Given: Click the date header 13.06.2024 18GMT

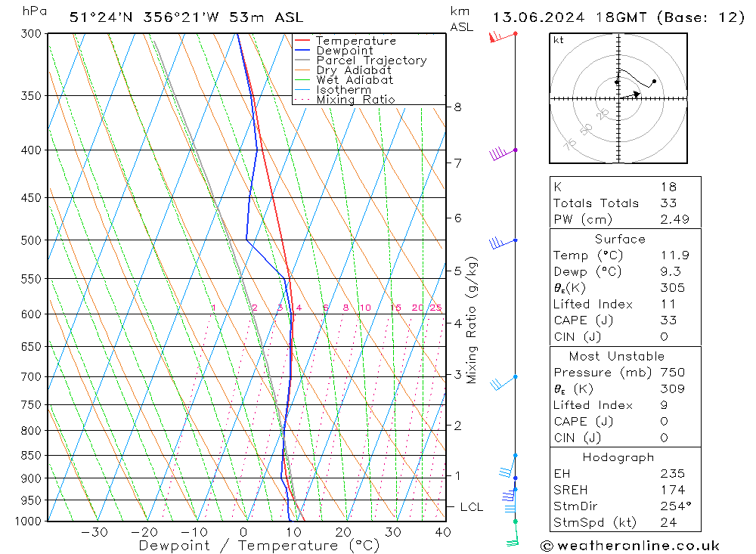Looking at the screenshot, I should 570,18.
